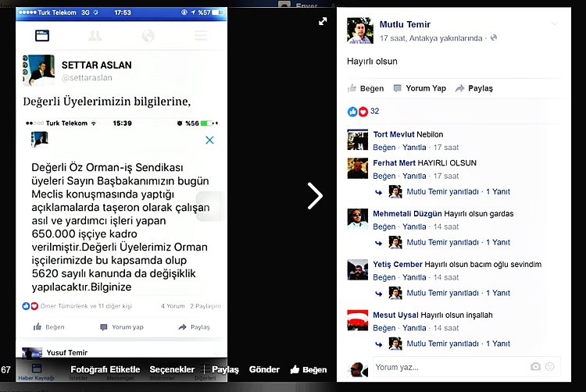
Task: Like Mehmetali Düzgün's comment
Action: [x=384, y=227]
